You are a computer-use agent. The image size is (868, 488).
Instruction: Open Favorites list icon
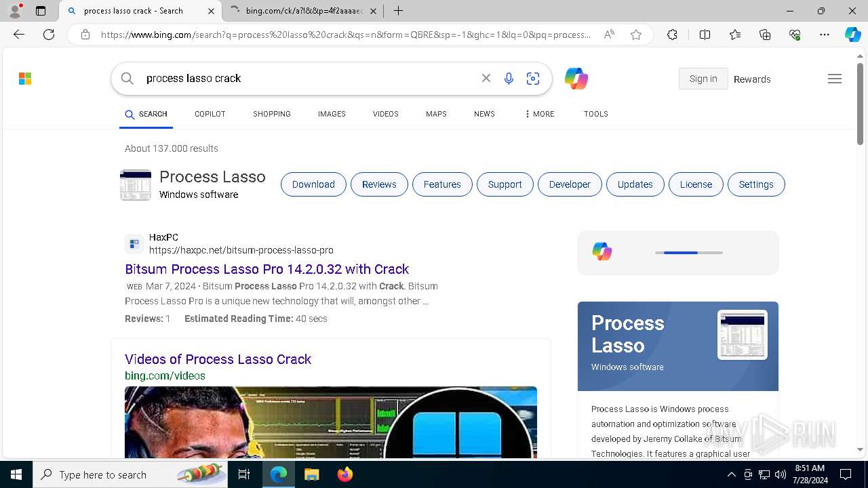tap(735, 35)
